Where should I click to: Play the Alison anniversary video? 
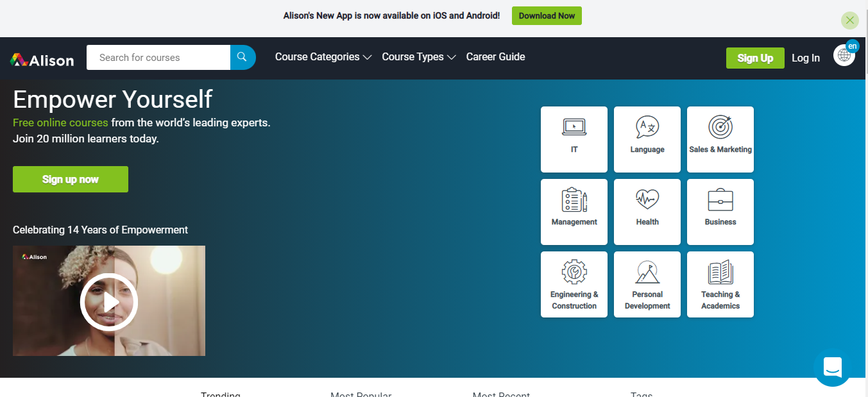pos(109,301)
